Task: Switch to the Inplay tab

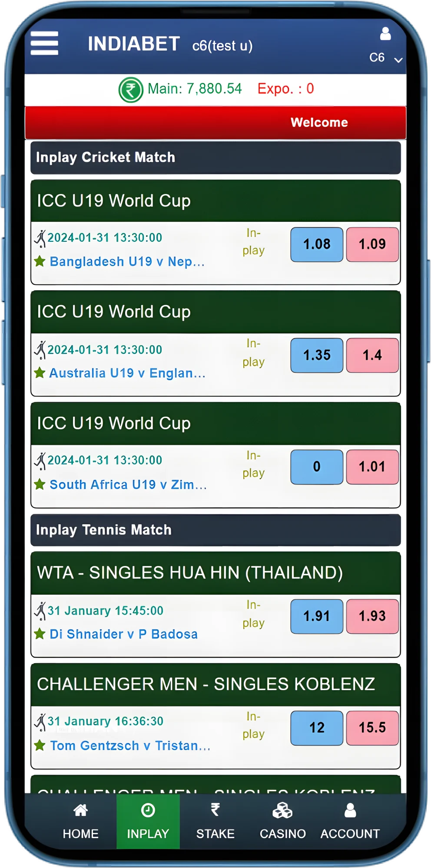Action: [x=148, y=821]
